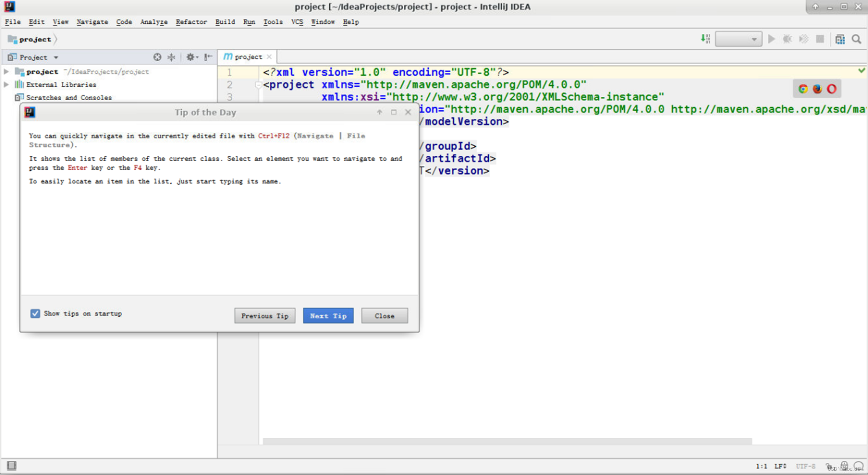Click the xml version declaration line
Screen dimensions: 868x475
[386, 72]
